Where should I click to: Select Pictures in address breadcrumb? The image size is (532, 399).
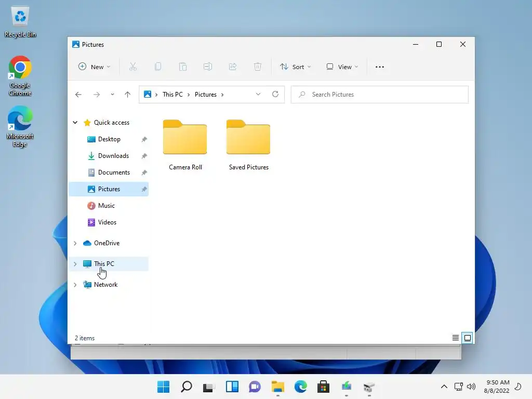(x=206, y=95)
